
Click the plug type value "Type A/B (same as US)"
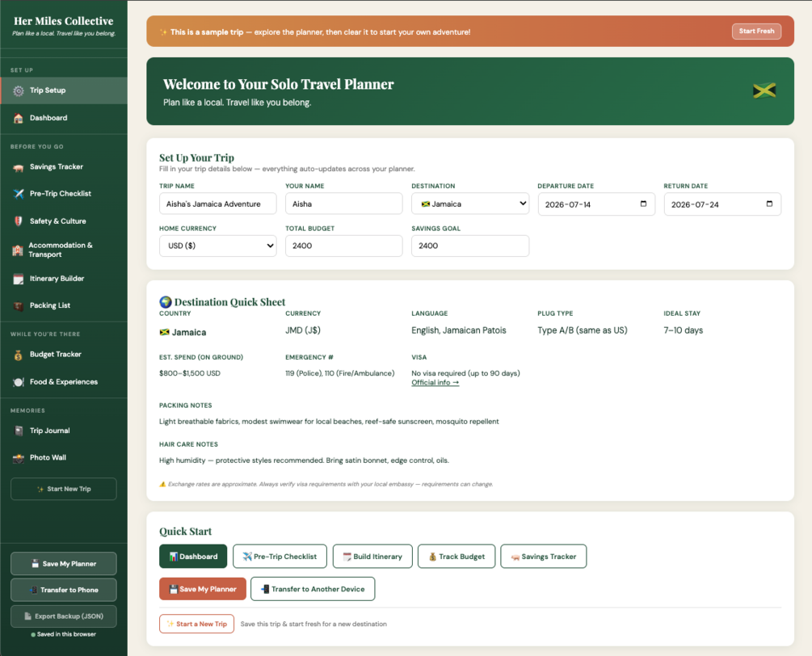(582, 330)
